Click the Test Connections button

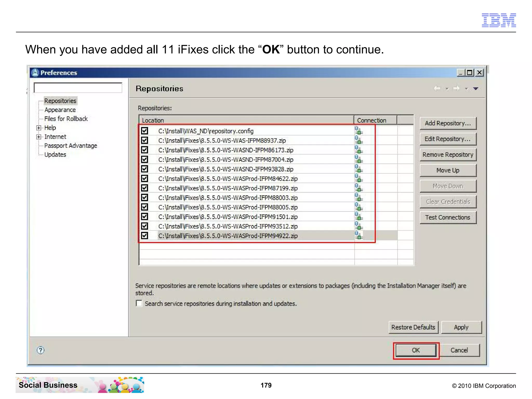[x=448, y=217]
